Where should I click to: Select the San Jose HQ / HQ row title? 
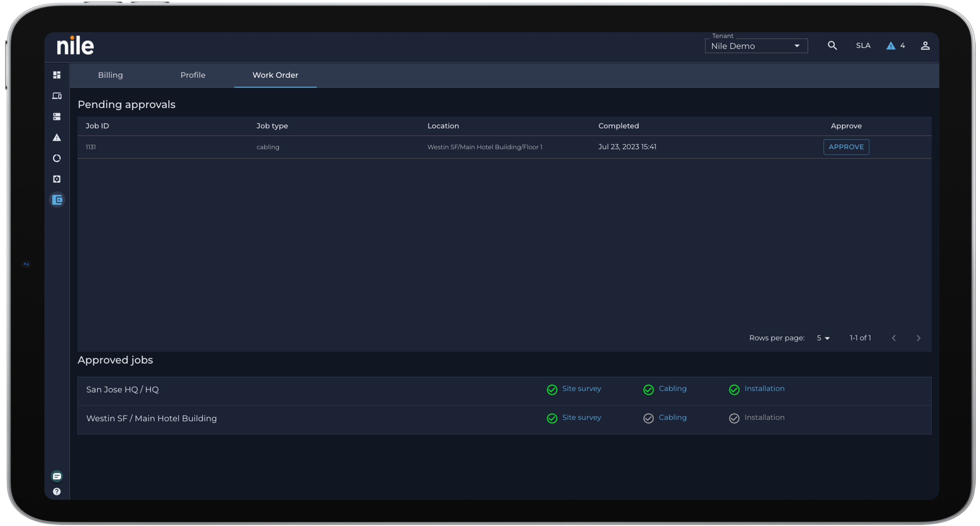[x=122, y=390]
